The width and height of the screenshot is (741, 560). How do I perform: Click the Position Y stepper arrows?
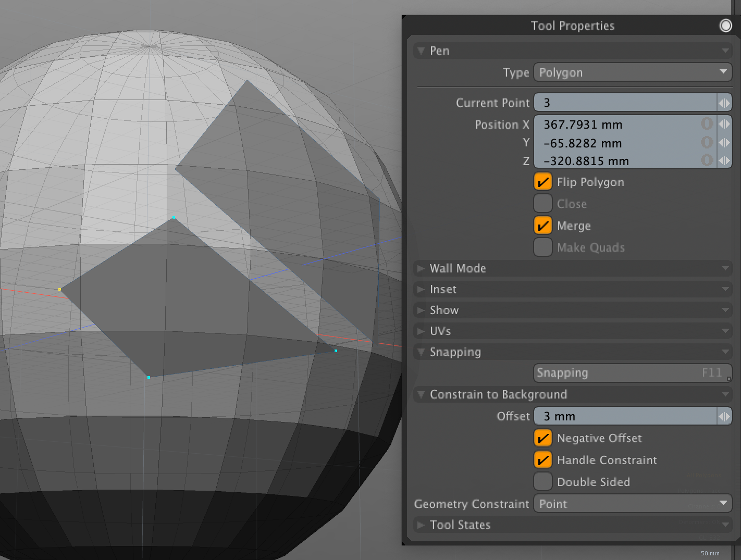click(x=724, y=142)
